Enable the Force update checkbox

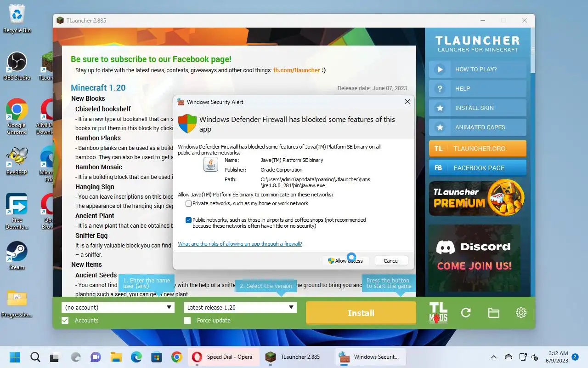tap(187, 320)
